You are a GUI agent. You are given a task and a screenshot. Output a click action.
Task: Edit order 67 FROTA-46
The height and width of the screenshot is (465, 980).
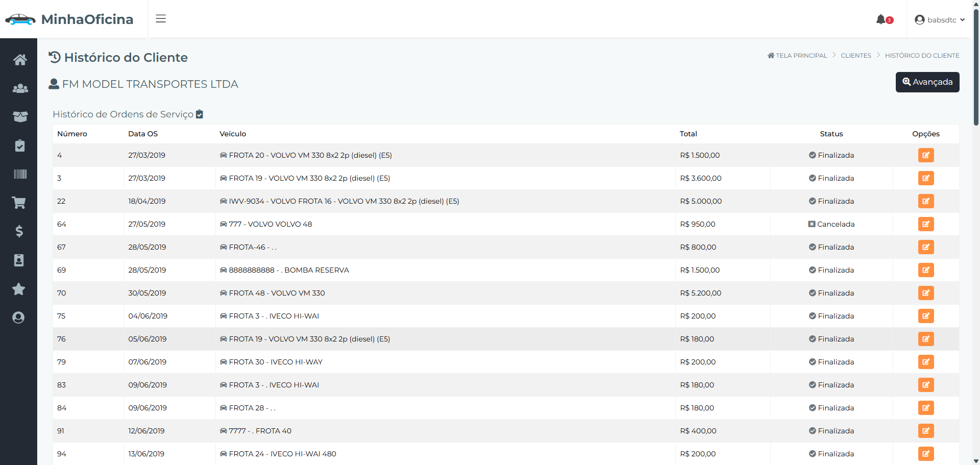pyautogui.click(x=926, y=247)
